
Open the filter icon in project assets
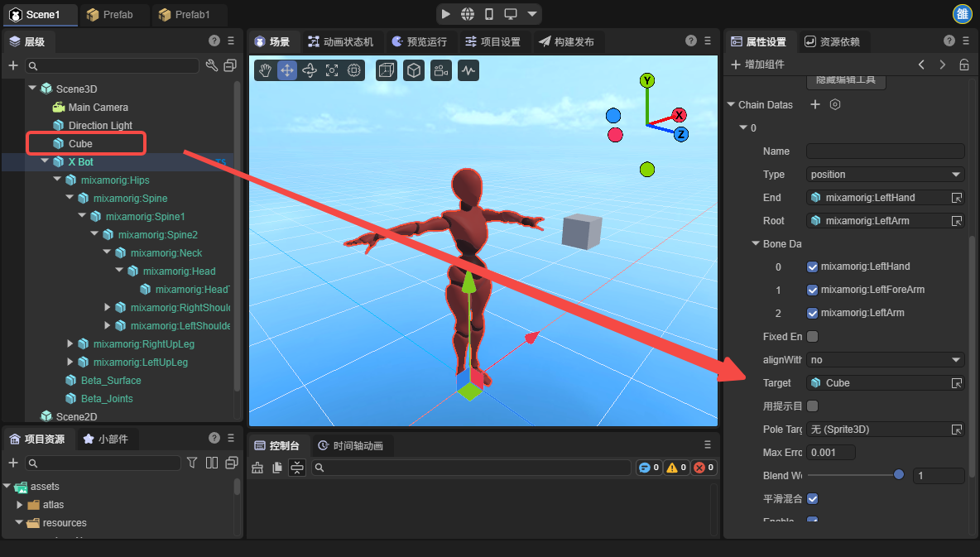tap(192, 463)
